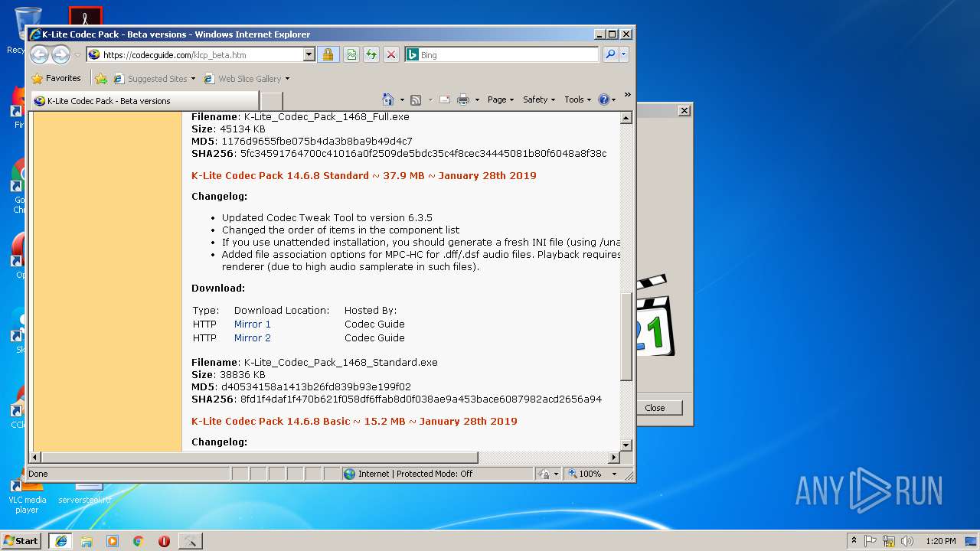Open the Safety menu
This screenshot has height=551, width=980.
pos(539,99)
